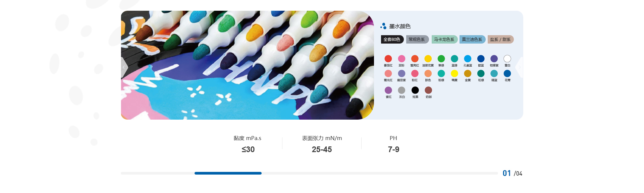Choose the 金黄 gold swatch
This screenshot has height=193, width=644.
pyautogui.click(x=468, y=73)
